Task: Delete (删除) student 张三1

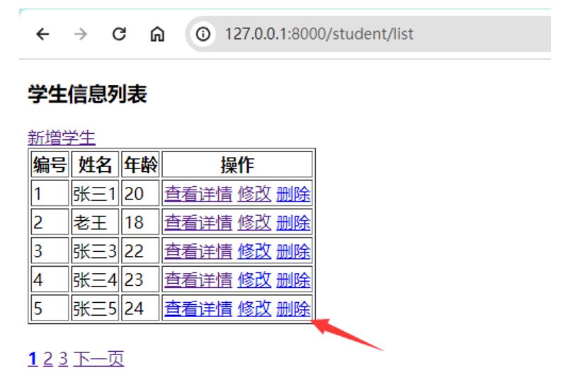Action: (293, 193)
